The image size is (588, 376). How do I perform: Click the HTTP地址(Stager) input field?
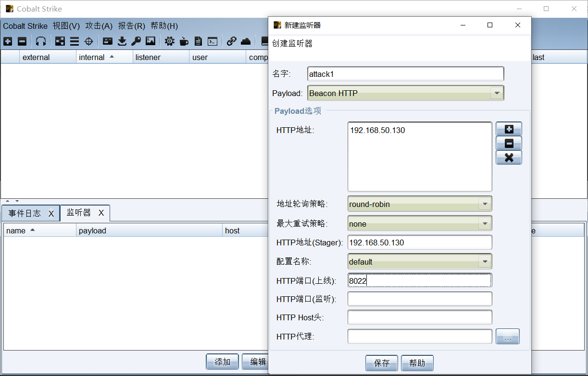pos(420,243)
